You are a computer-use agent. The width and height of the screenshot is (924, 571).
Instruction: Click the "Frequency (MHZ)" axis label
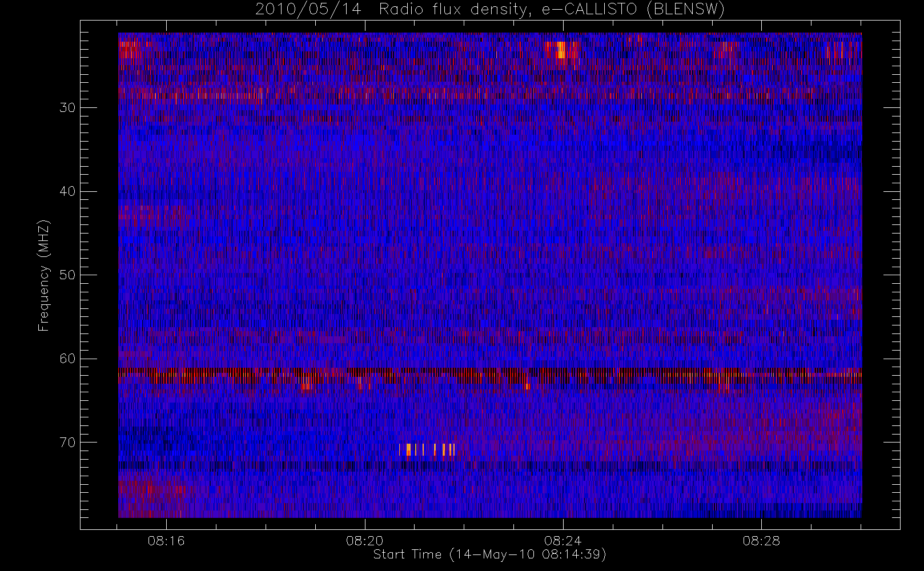point(43,275)
